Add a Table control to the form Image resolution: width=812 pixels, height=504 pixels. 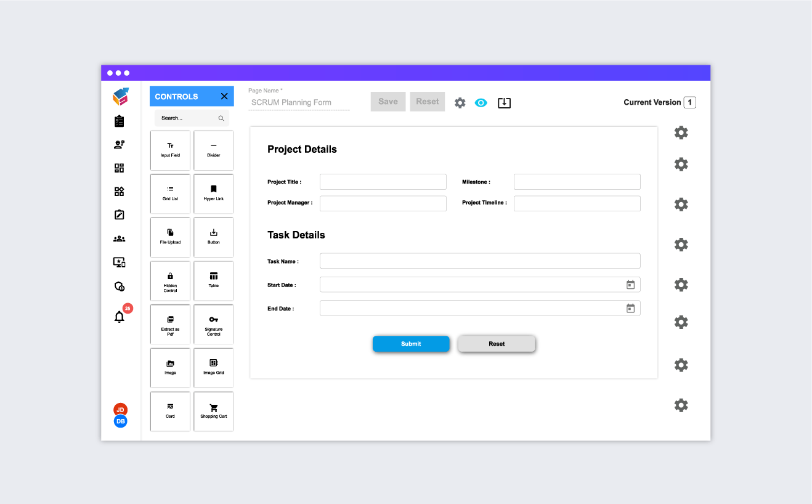pos(213,281)
